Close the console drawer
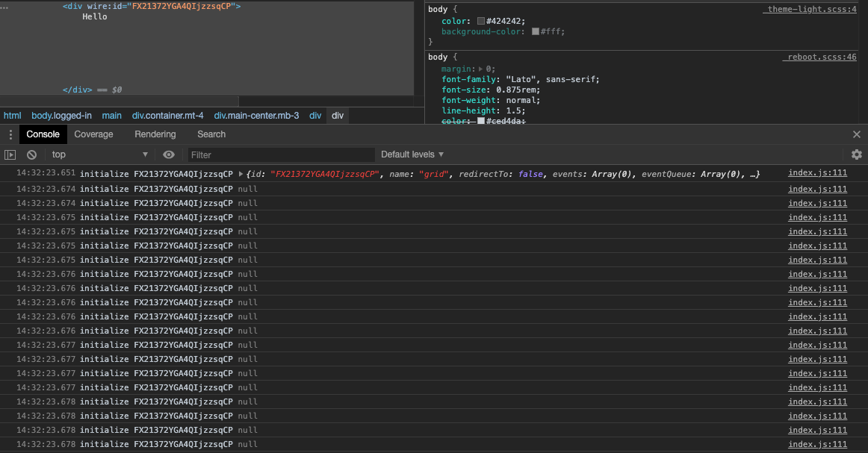Screen dimensions: 868x453 855,134
